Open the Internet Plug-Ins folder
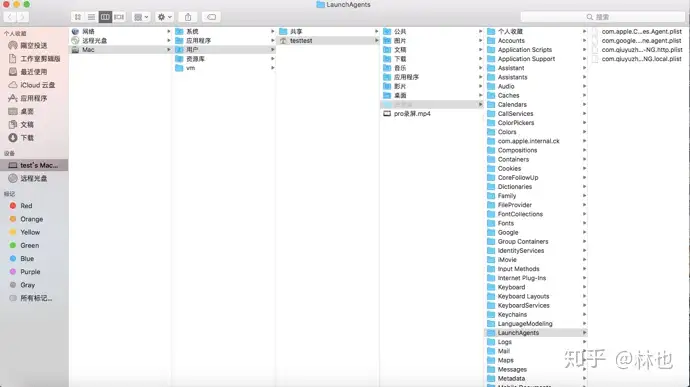Screen dimensions: 690x387 point(536,278)
